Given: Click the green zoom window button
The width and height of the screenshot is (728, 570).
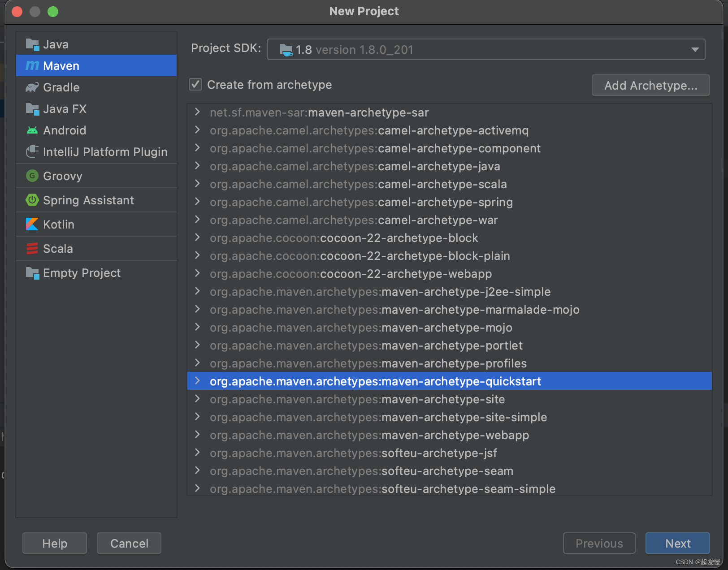Looking at the screenshot, I should (x=53, y=12).
